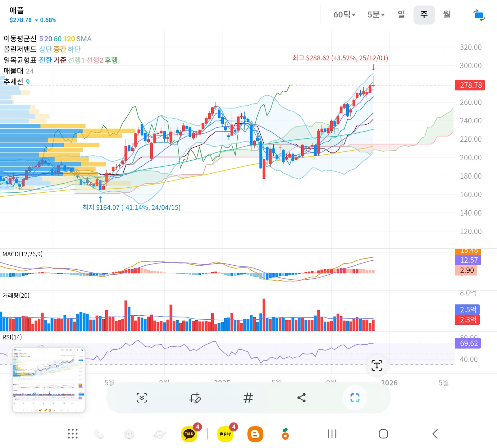
Task: Tap the extract text icon
Action: 377,365
